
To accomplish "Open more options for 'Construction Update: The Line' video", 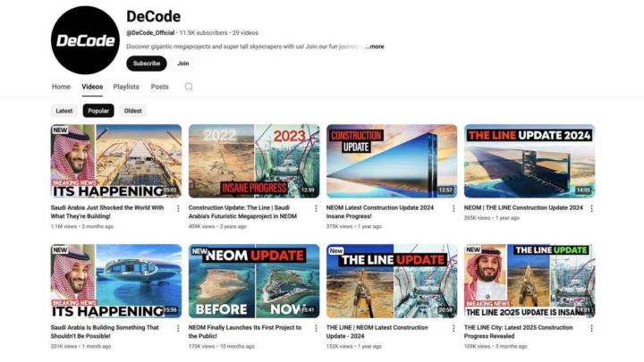I will pos(316,208).
